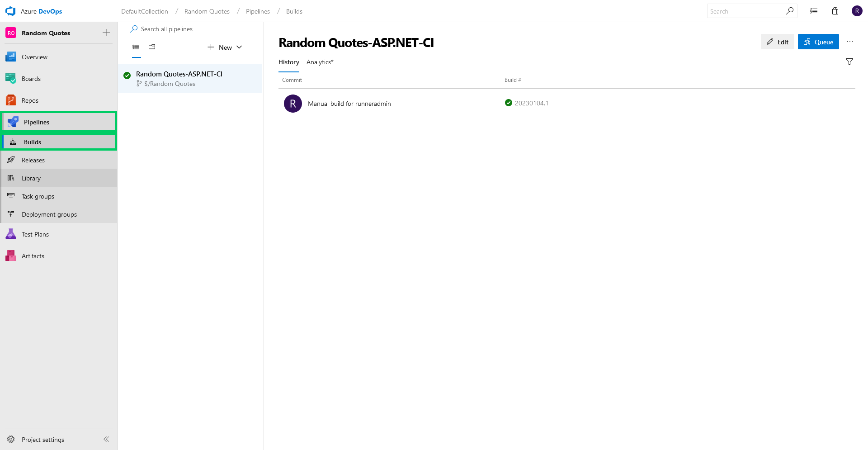Open Releases under Pipelines
This screenshot has height=450, width=868.
click(x=59, y=160)
